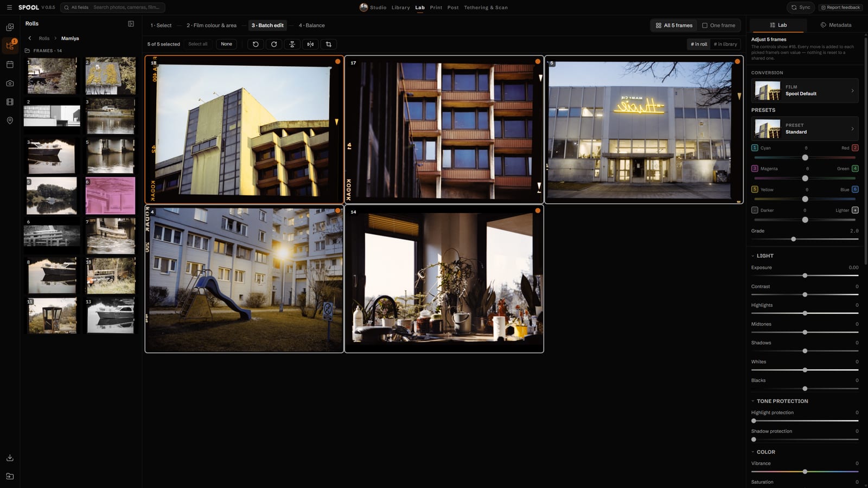The image size is (868, 488).
Task: Open the rolls tree icon with badge
Action: (10, 46)
